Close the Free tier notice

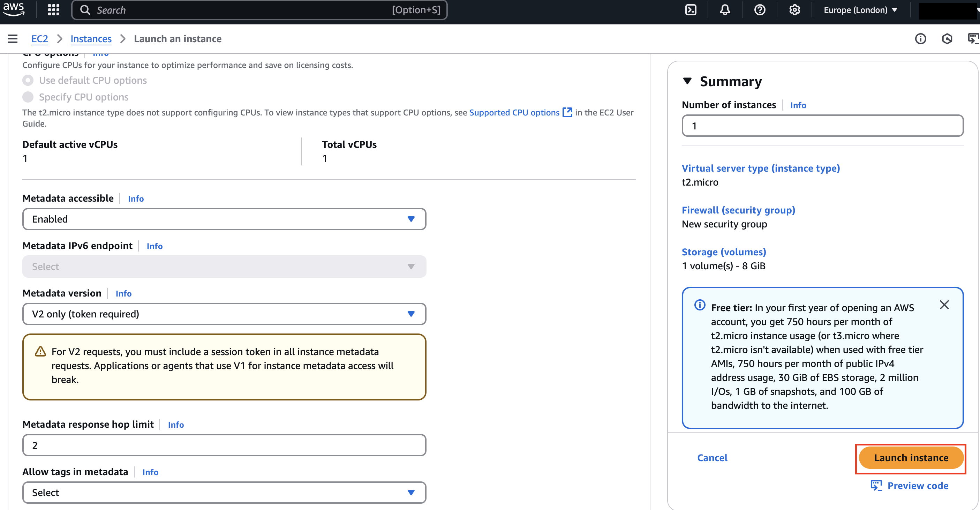pyautogui.click(x=944, y=305)
